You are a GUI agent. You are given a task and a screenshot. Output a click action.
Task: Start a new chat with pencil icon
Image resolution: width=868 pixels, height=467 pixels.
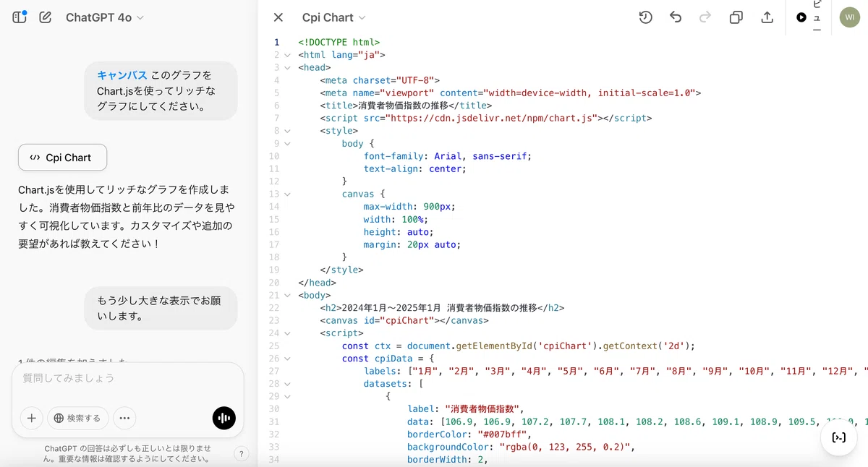point(46,17)
